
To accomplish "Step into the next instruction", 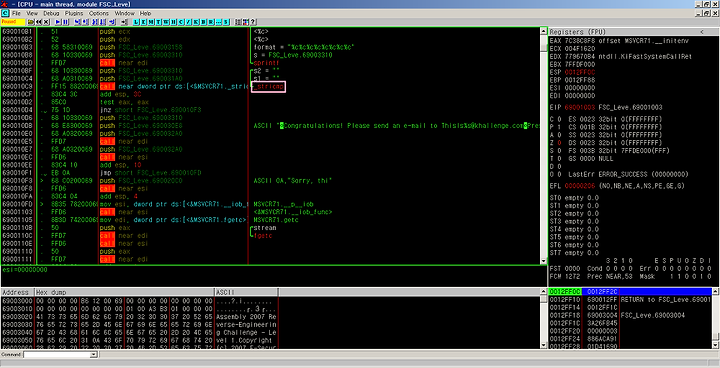I will [77, 22].
